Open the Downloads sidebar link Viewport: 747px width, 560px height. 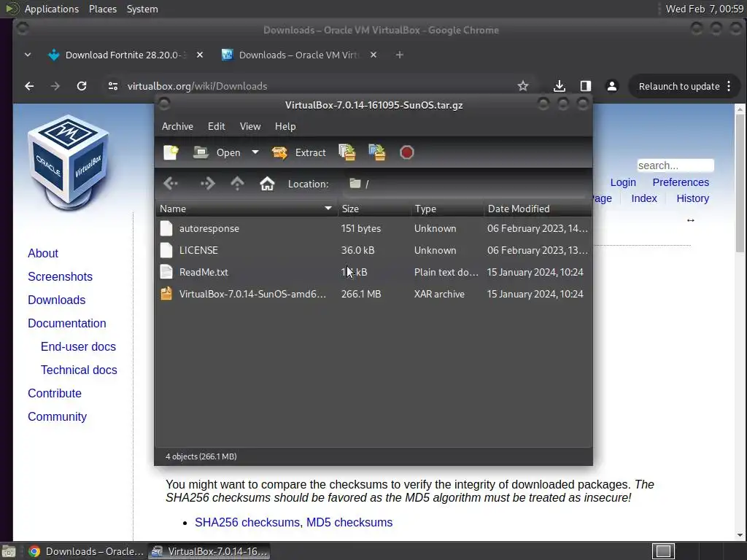coord(57,300)
